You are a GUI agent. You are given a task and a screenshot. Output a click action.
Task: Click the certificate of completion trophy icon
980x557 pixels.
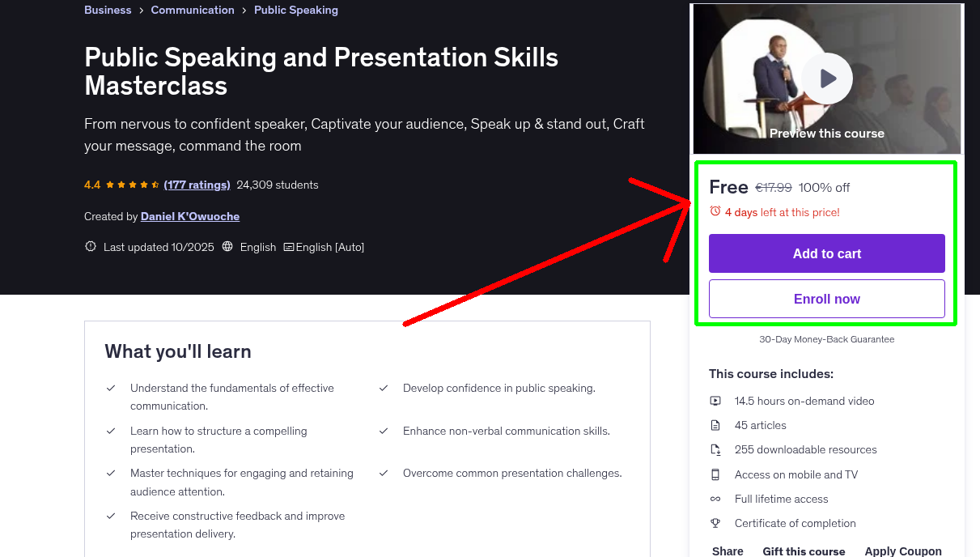[715, 523]
